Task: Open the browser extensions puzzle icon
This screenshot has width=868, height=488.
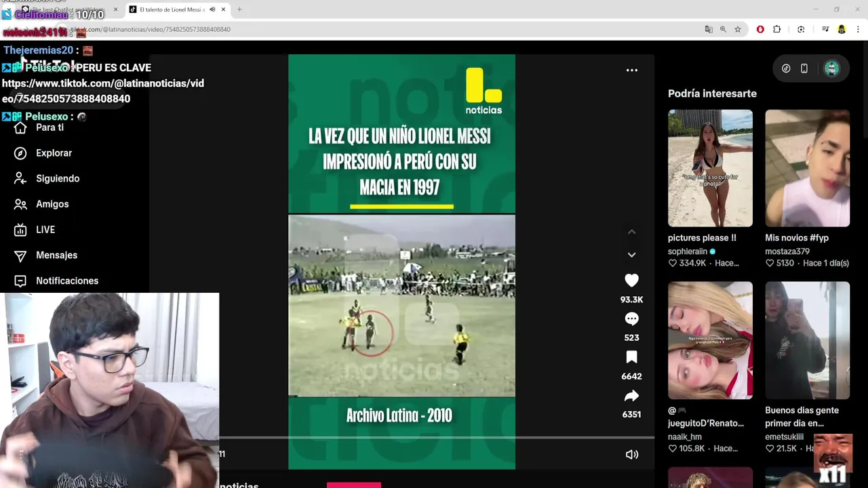Action: point(777,29)
